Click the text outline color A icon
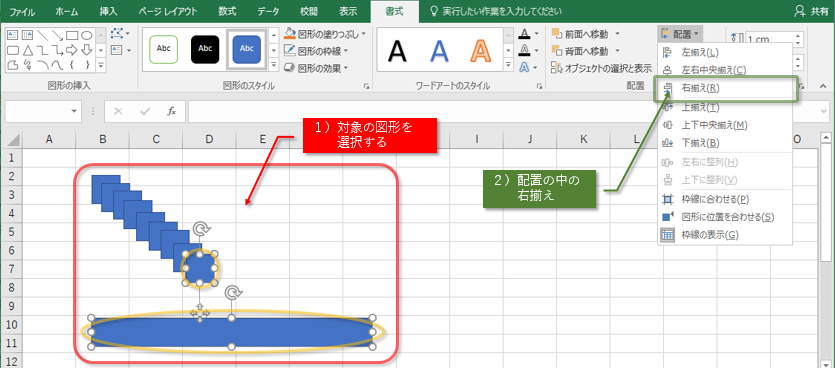Screen dimensions: 835x368 click(525, 51)
